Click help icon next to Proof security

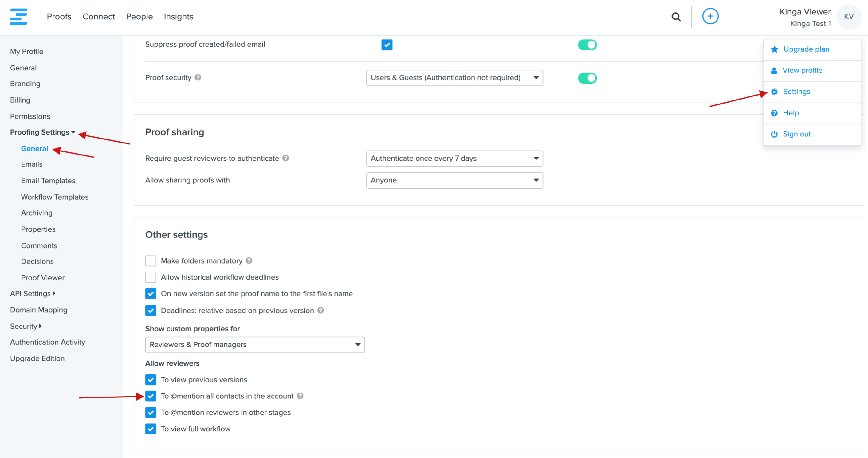pyautogui.click(x=198, y=77)
